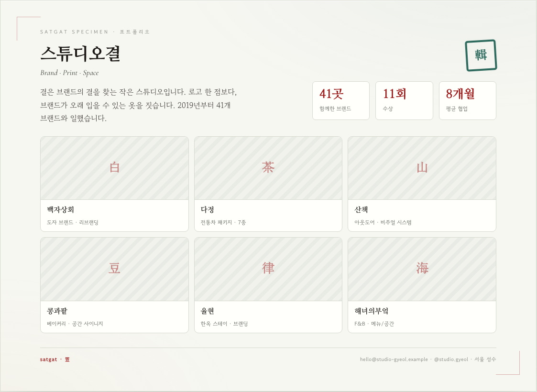Click the 아웃도어 · 비주얼 시스템 caption
Screen dimensions: 537x392
coord(383,223)
